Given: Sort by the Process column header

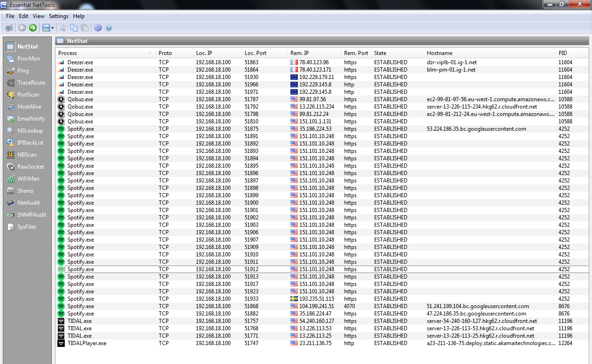Looking at the screenshot, I should click(x=105, y=53).
